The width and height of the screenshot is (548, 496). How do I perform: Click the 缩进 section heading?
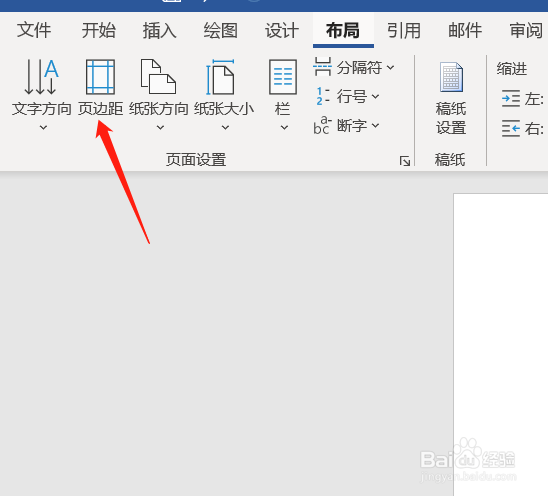pyautogui.click(x=512, y=69)
